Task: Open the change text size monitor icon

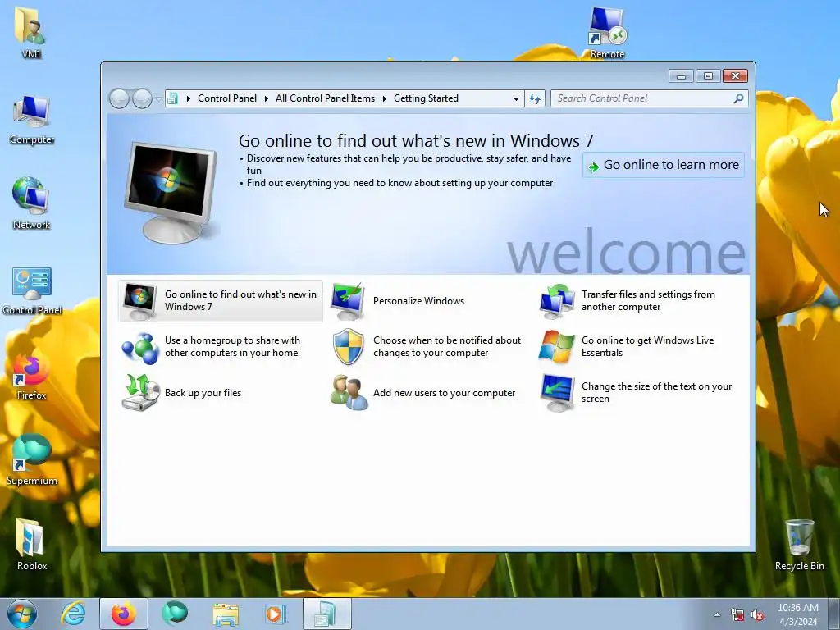Action: 557,393
